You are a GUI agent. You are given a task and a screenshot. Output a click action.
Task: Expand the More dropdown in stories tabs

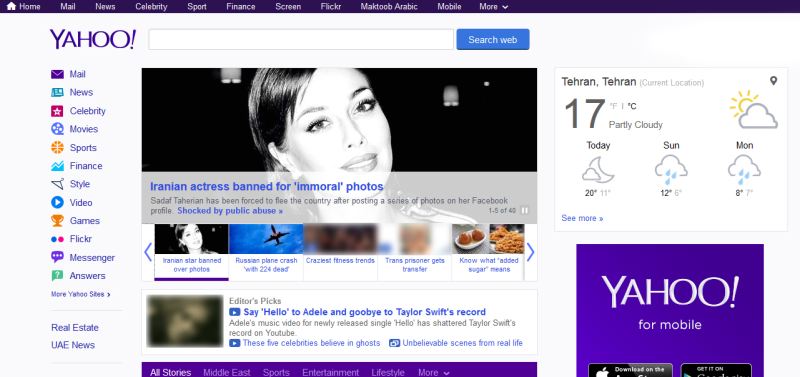pos(434,372)
